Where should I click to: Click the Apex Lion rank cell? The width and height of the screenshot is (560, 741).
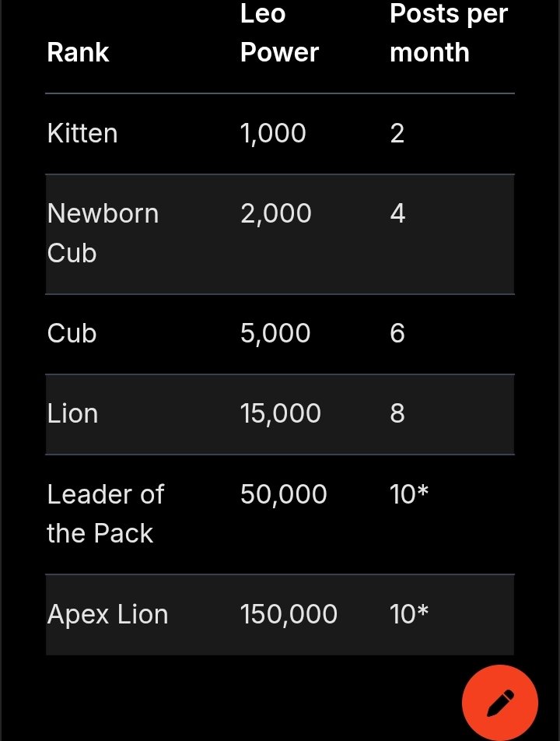point(107,614)
